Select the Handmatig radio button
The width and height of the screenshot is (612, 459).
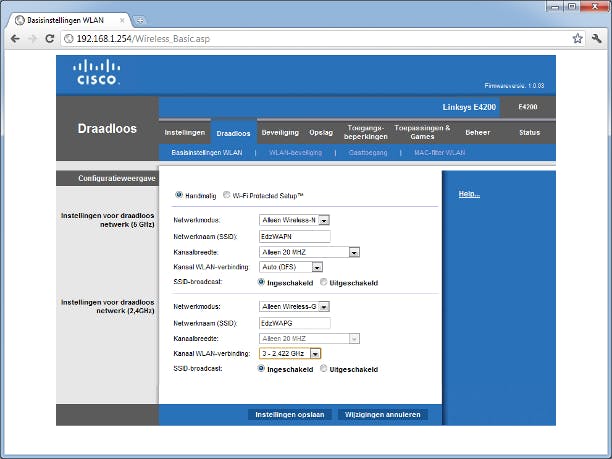click(x=179, y=195)
